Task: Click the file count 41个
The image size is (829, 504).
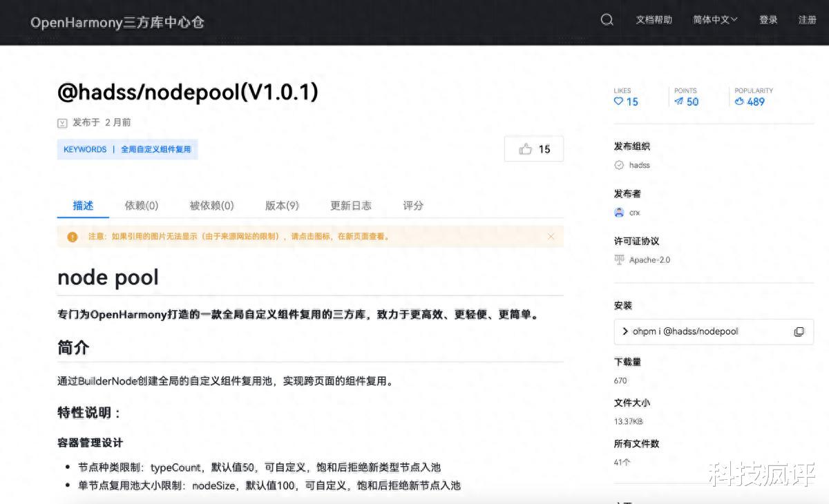Action: click(622, 462)
